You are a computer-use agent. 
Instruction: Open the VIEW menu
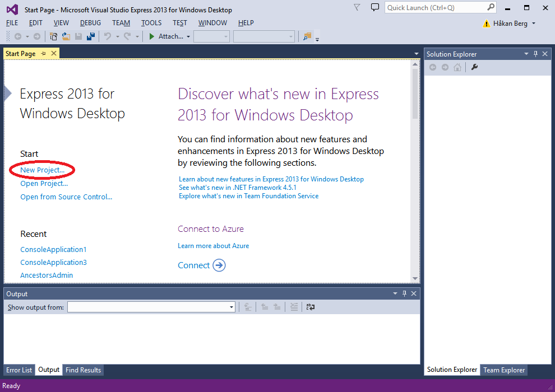pos(61,23)
